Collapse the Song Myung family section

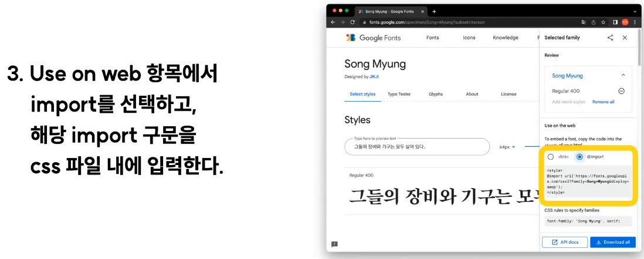[x=623, y=75]
